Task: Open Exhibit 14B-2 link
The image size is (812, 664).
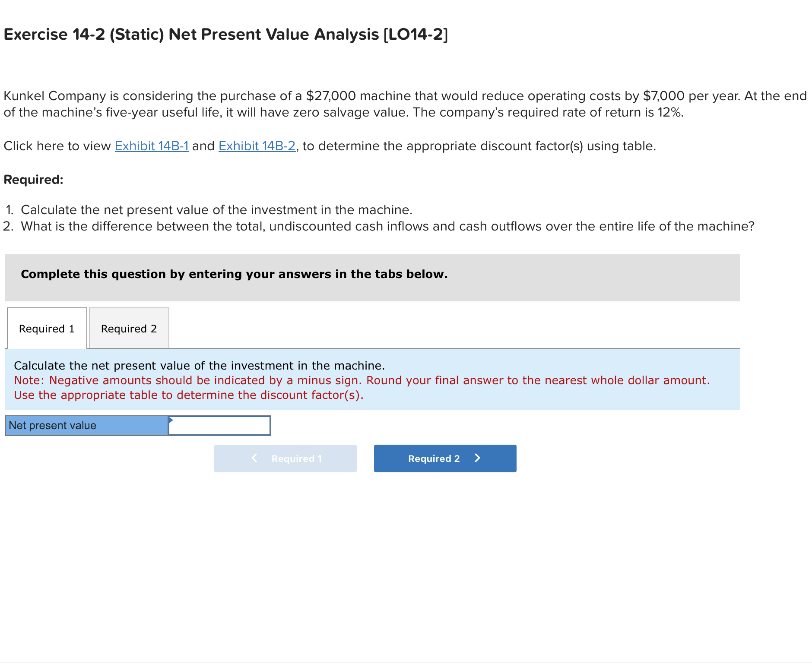Action: tap(257, 145)
